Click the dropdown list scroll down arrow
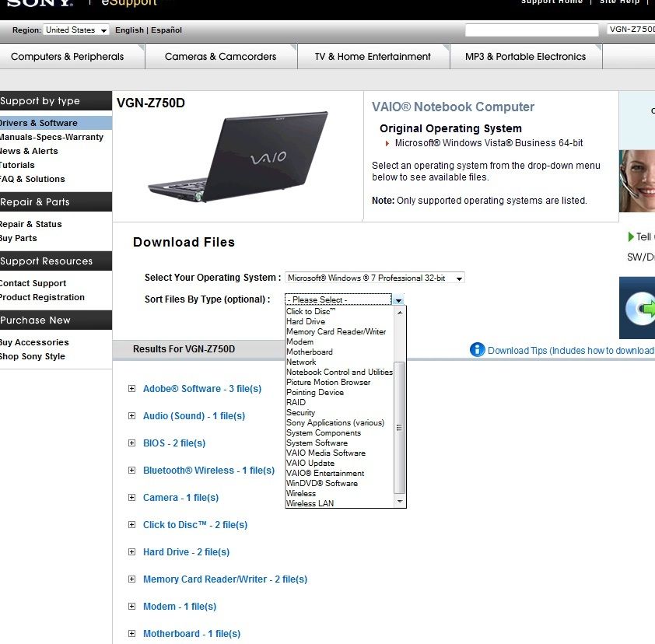The height and width of the screenshot is (644, 655). [400, 501]
